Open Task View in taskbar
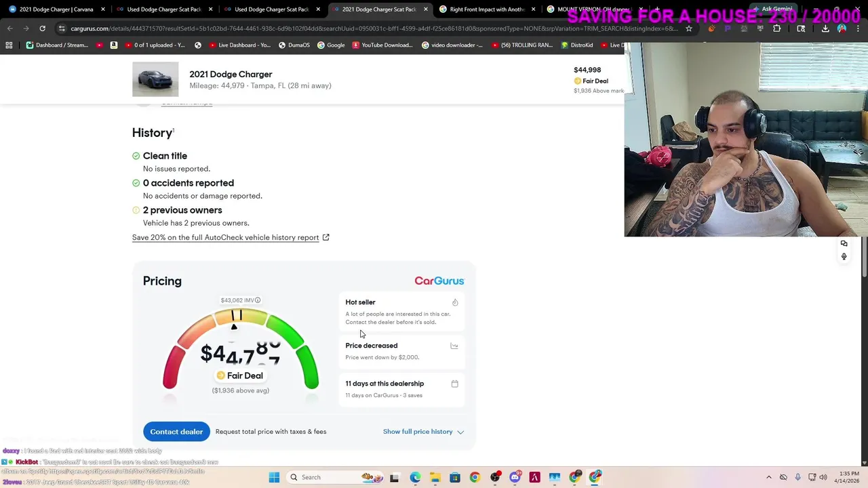The width and height of the screenshot is (868, 488). 394,477
